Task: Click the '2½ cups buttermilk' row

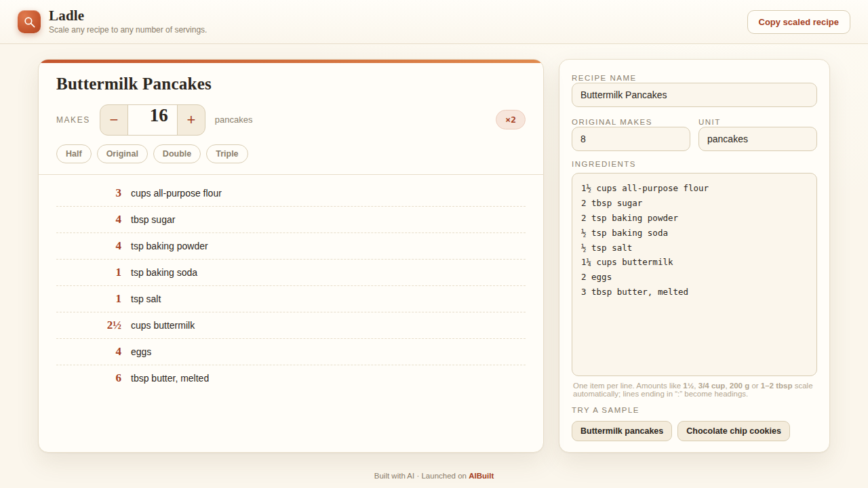Action: tap(291, 325)
